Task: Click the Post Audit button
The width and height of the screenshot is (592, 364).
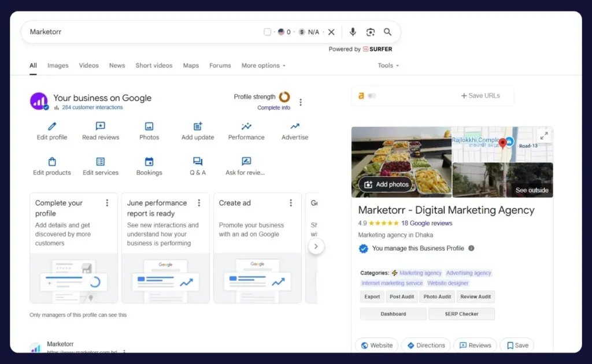Action: click(x=402, y=297)
